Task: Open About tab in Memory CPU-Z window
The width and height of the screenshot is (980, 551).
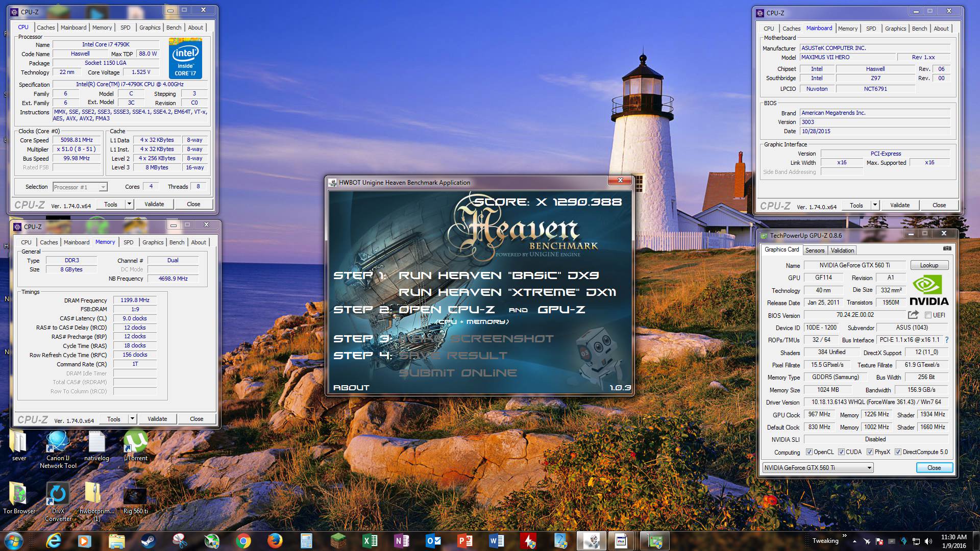Action: coord(199,242)
